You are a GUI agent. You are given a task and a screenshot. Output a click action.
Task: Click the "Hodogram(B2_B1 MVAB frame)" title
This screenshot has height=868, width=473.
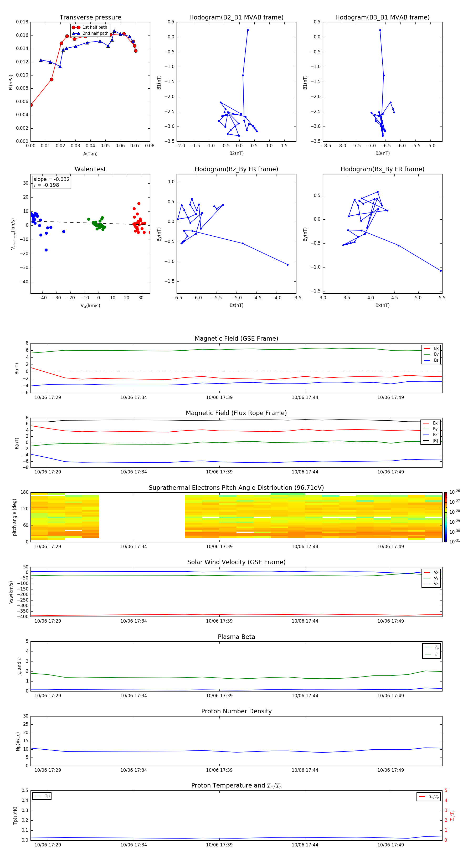[x=236, y=18]
